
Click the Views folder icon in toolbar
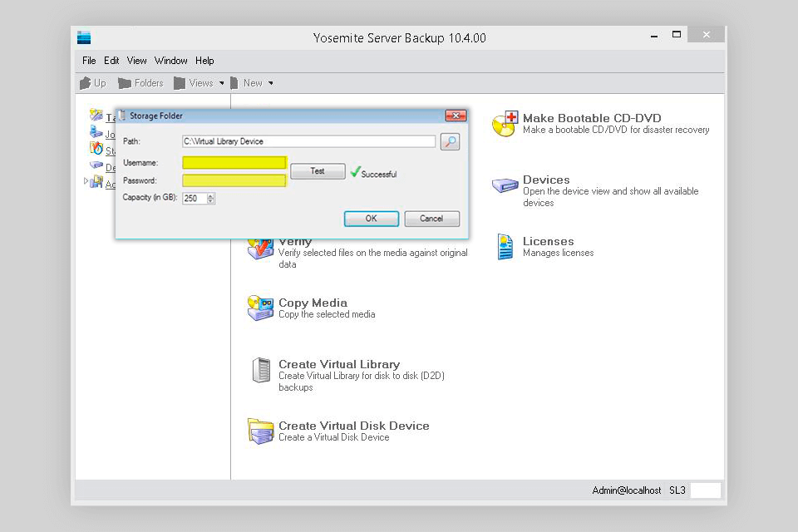coord(180,83)
